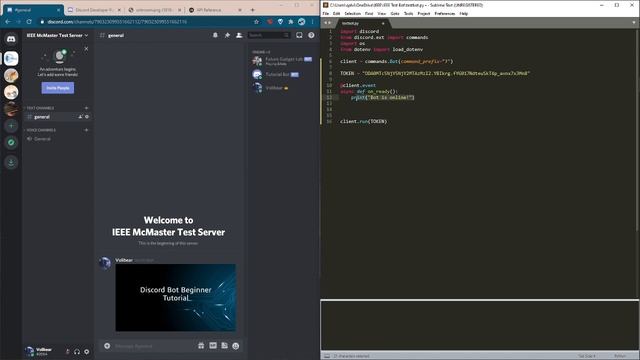The width and height of the screenshot is (640, 360).
Task: Click the Discord channel search box
Action: 269,36
